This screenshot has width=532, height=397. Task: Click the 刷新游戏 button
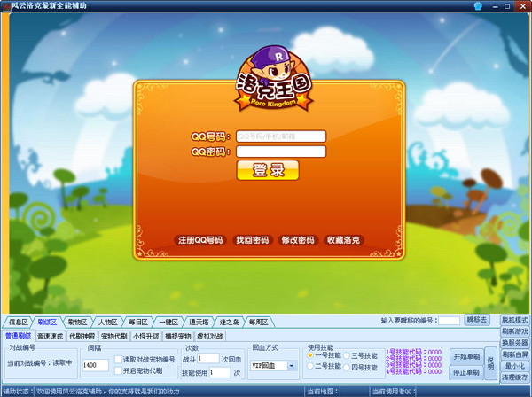[514, 331]
